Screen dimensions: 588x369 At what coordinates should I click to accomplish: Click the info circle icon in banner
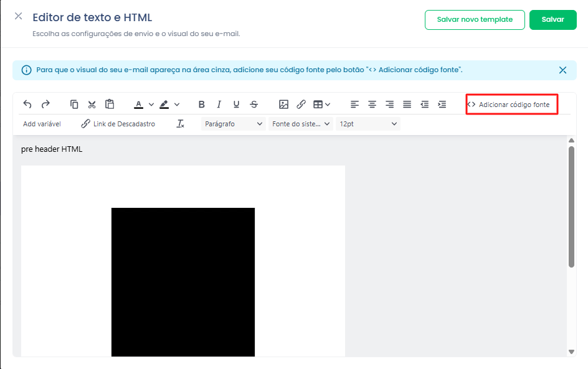(26, 70)
